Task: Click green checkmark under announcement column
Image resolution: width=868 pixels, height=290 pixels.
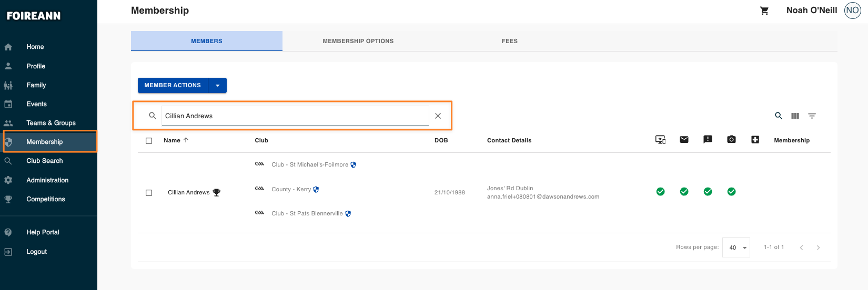Action: (x=708, y=192)
